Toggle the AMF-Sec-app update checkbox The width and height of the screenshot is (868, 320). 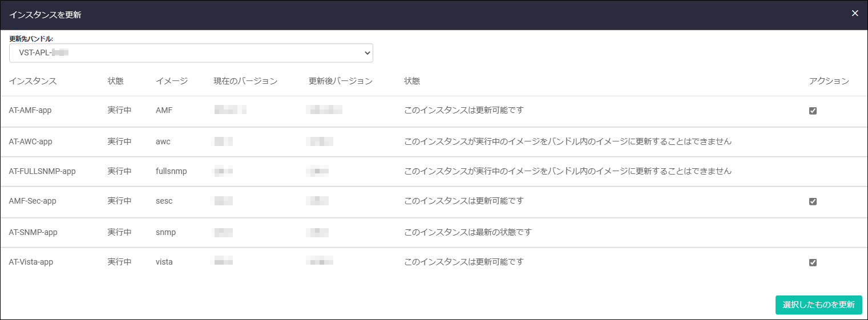pos(813,201)
